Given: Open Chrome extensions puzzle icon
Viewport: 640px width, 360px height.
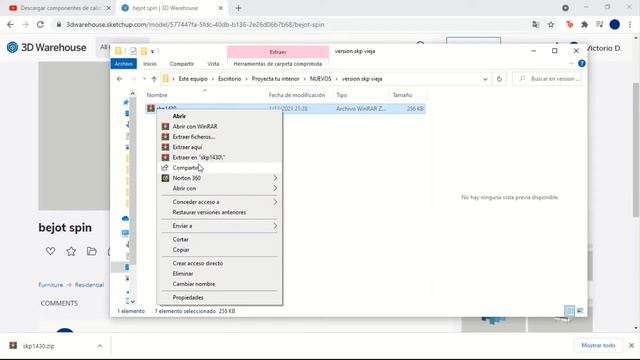Looking at the screenshot, I should click(584, 24).
